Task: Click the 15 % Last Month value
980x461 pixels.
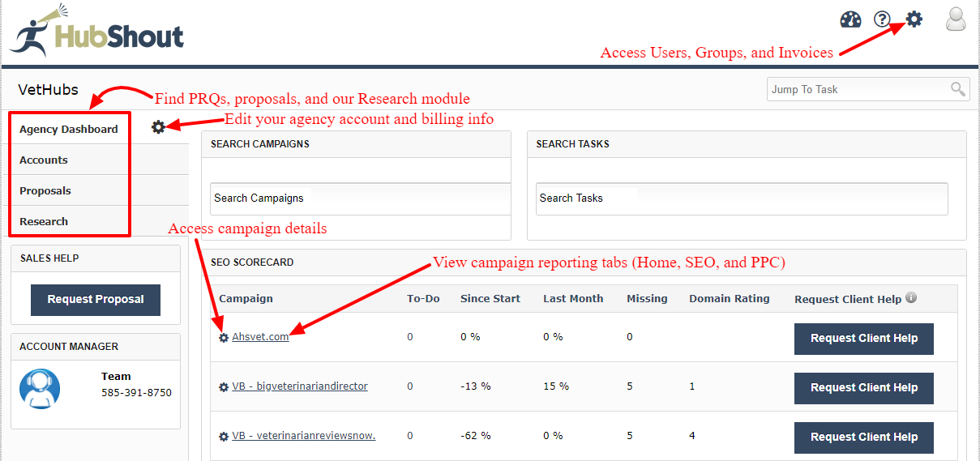Action: tap(555, 386)
